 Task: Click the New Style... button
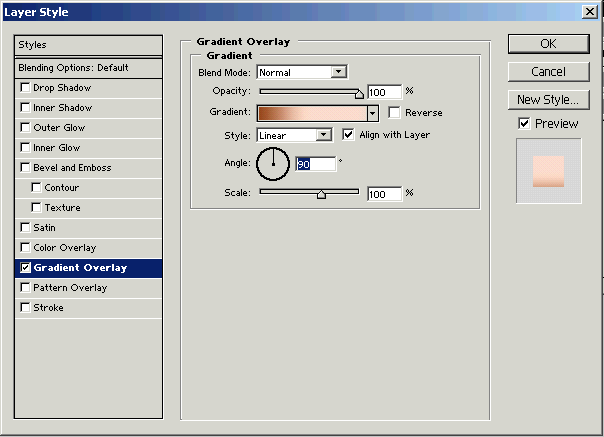coord(549,100)
